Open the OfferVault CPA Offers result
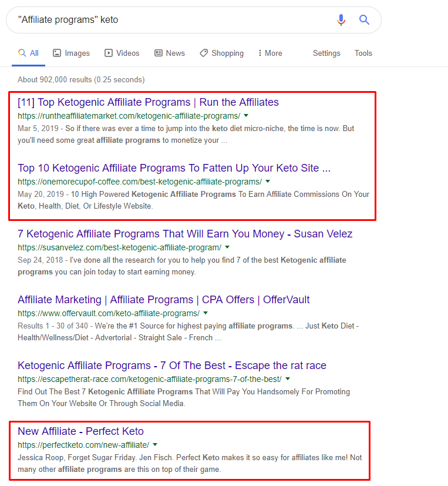Viewport: 448px width, 486px height. click(163, 300)
